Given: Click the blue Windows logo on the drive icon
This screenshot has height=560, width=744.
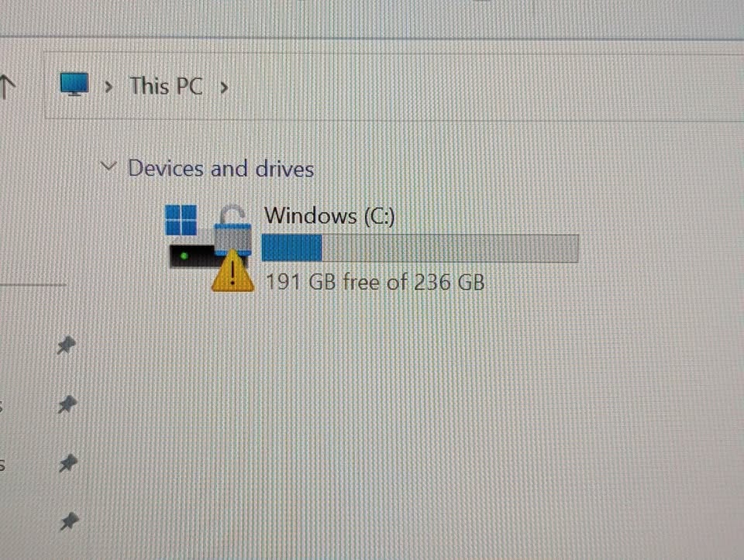Looking at the screenshot, I should point(181,220).
